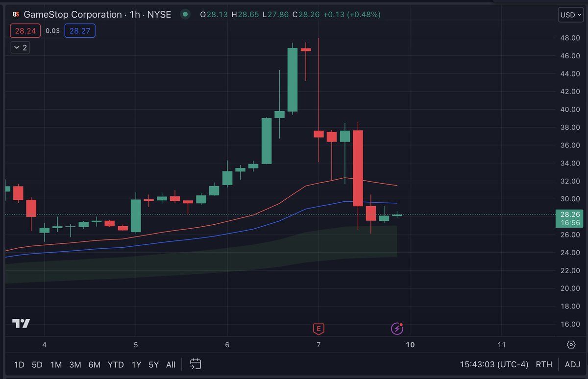
Task: Open the purple lightning event marker
Action: click(x=397, y=329)
